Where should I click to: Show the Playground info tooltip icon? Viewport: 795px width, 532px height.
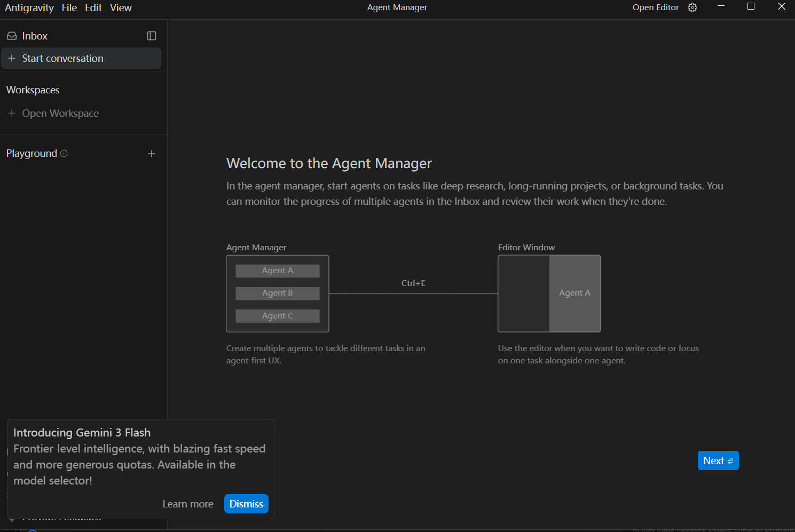(x=64, y=154)
